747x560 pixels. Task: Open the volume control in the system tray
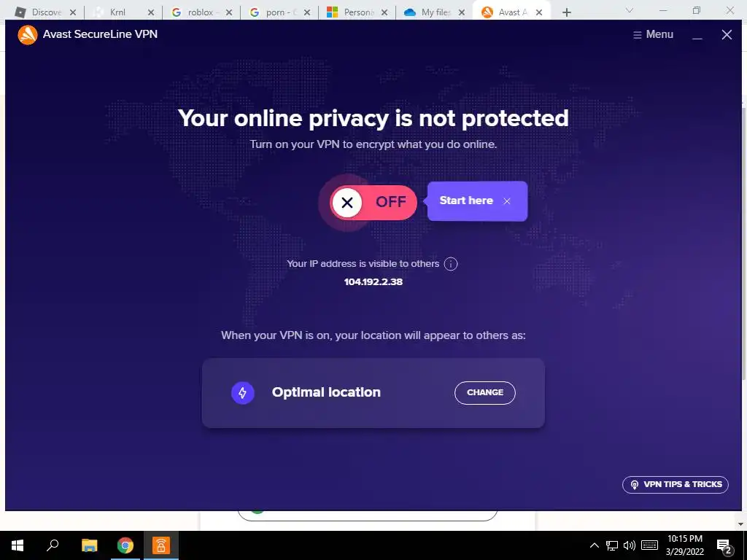(x=630, y=545)
